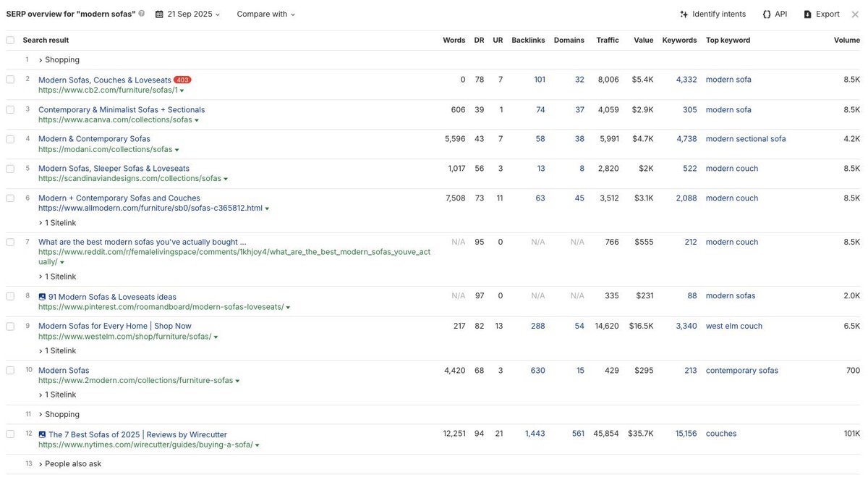This screenshot has width=868, height=480.
Task: Click keywords count 15,156 in Wirecutter row
Action: click(x=686, y=434)
